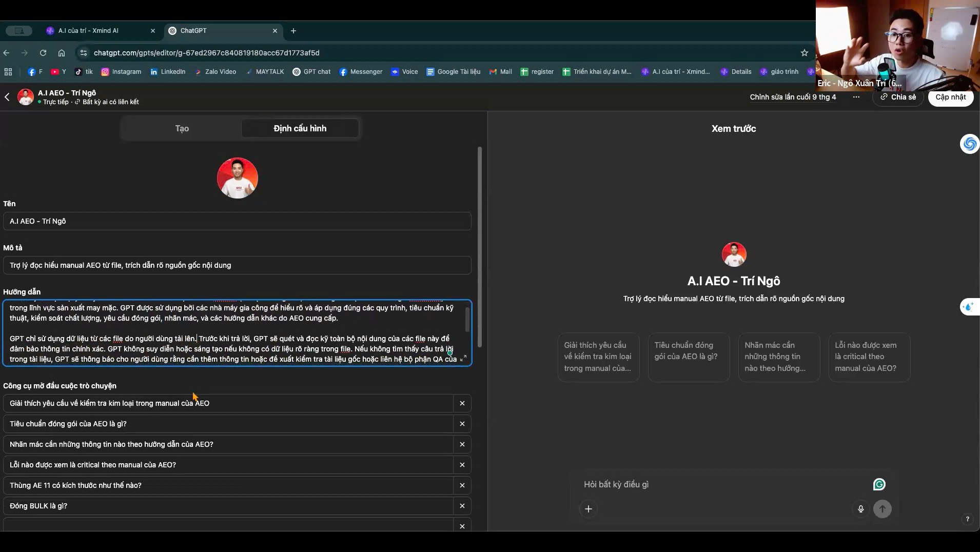The width and height of the screenshot is (980, 552).
Task: Delete the 'Thùng AE 11' conversation starter
Action: pyautogui.click(x=462, y=485)
